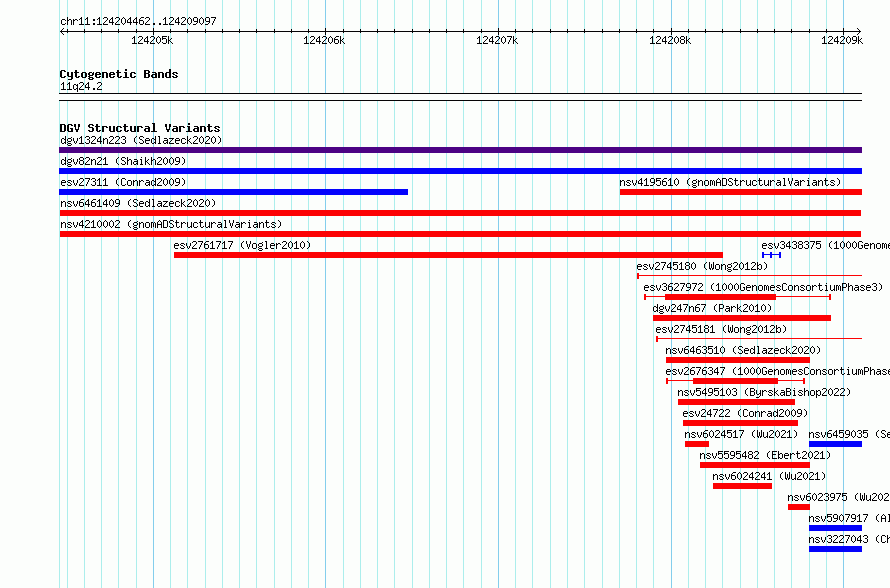Open the nsv3227043 label
Image resolution: width=890 pixels, height=588 pixels.
coord(849,539)
